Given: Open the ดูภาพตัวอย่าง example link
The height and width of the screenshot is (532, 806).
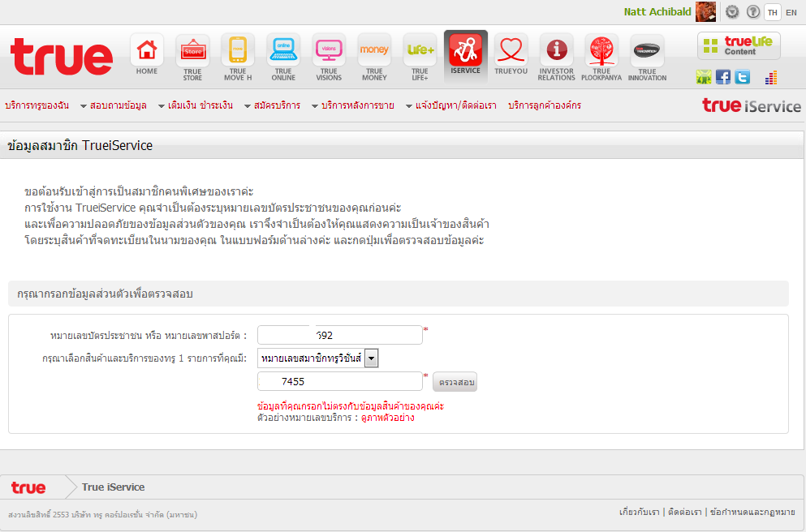Looking at the screenshot, I should (x=388, y=418).
